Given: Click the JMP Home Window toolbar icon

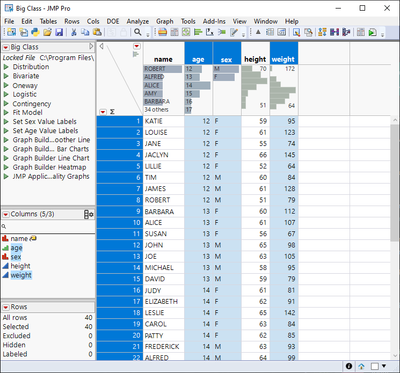Looking at the screenshot, I should pyautogui.click(x=12, y=32).
